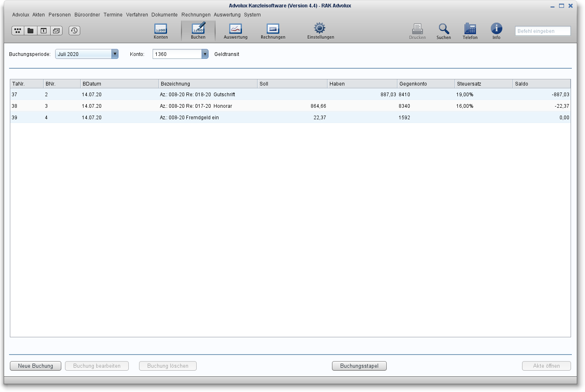Screen dimensions: 585x392
Task: Click the Buchungsstapel button
Action: 359,366
